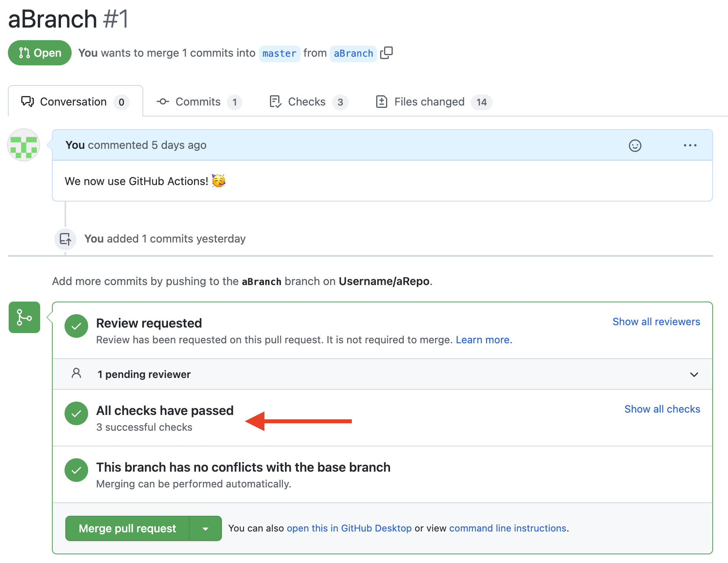Click the master base branch label
Image resolution: width=728 pixels, height=563 pixels.
279,53
